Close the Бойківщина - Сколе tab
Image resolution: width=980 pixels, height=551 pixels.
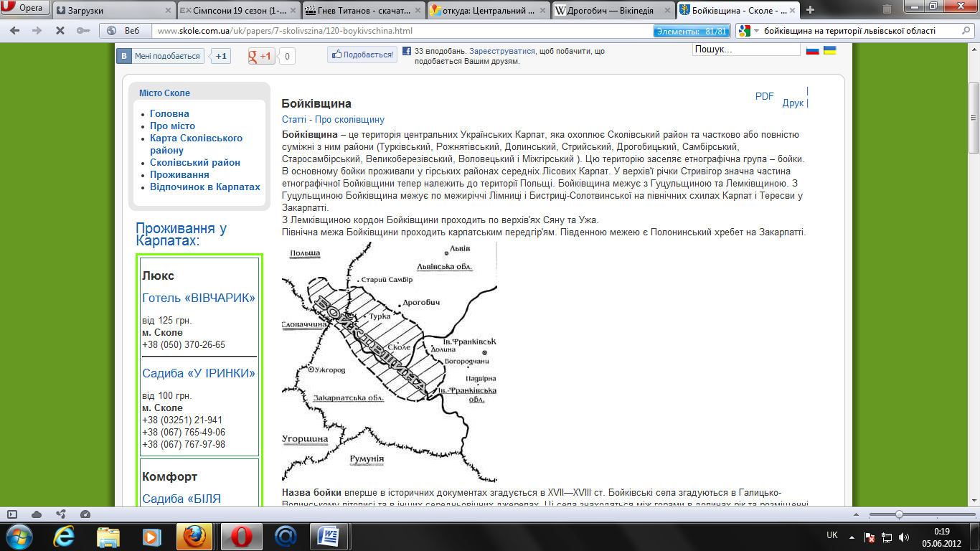click(x=791, y=11)
